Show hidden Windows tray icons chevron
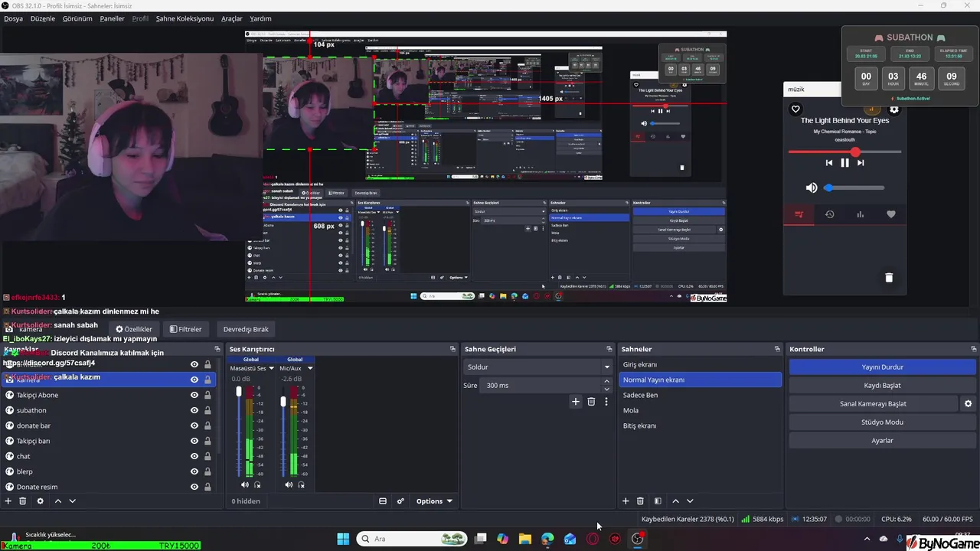The image size is (980, 551). (867, 539)
